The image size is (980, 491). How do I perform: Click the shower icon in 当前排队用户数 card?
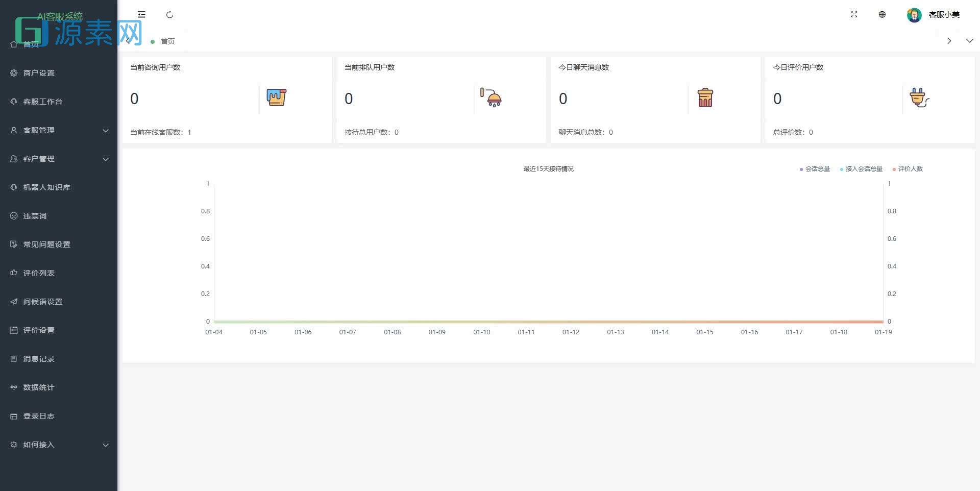[x=491, y=97]
